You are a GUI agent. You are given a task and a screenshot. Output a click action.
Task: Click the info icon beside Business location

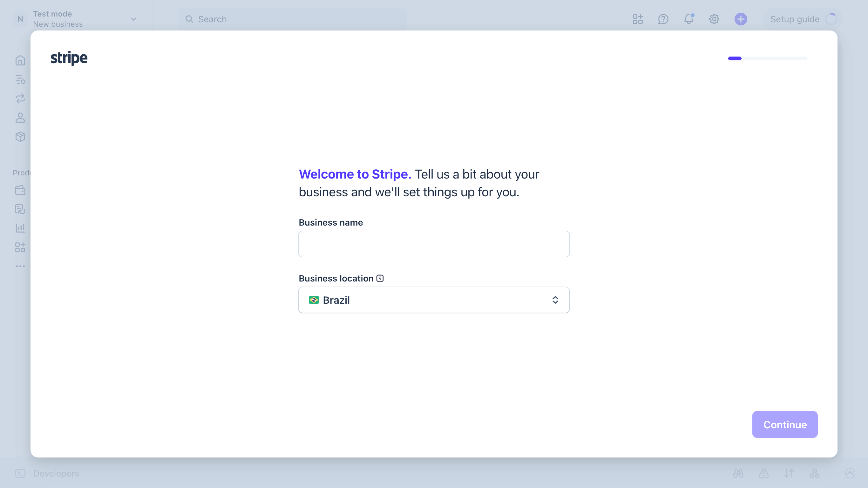380,278
